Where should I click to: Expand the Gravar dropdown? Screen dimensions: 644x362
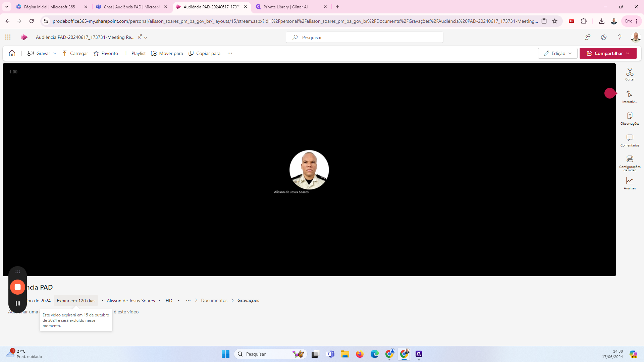click(55, 53)
